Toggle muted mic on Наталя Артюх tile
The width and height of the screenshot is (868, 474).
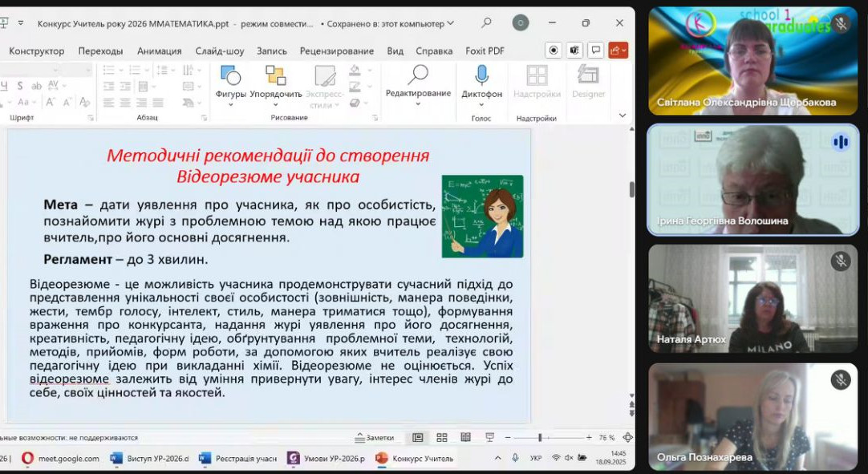[840, 261]
